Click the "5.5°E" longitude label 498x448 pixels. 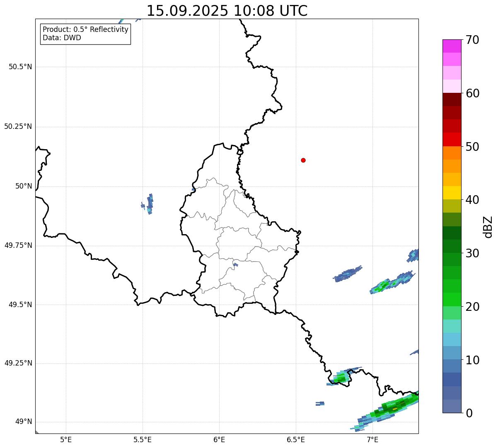point(143,439)
